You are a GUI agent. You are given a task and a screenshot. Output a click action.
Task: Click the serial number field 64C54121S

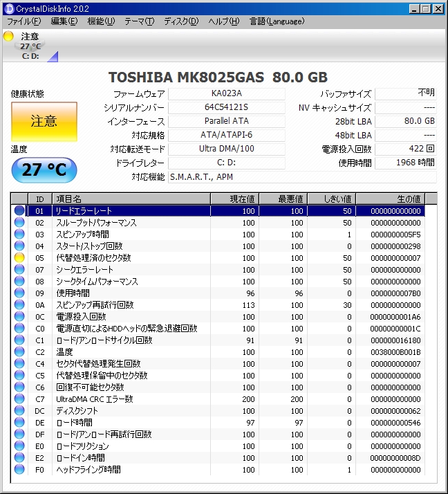tap(227, 107)
